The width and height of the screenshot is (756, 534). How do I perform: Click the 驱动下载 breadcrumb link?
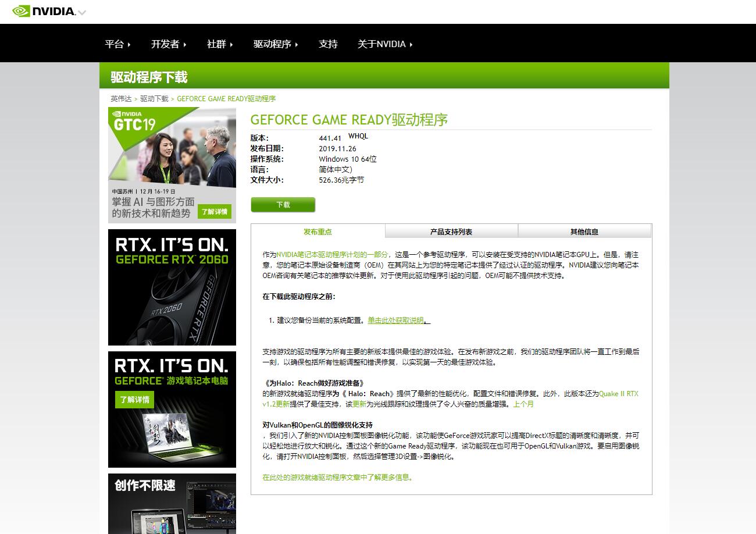[154, 99]
